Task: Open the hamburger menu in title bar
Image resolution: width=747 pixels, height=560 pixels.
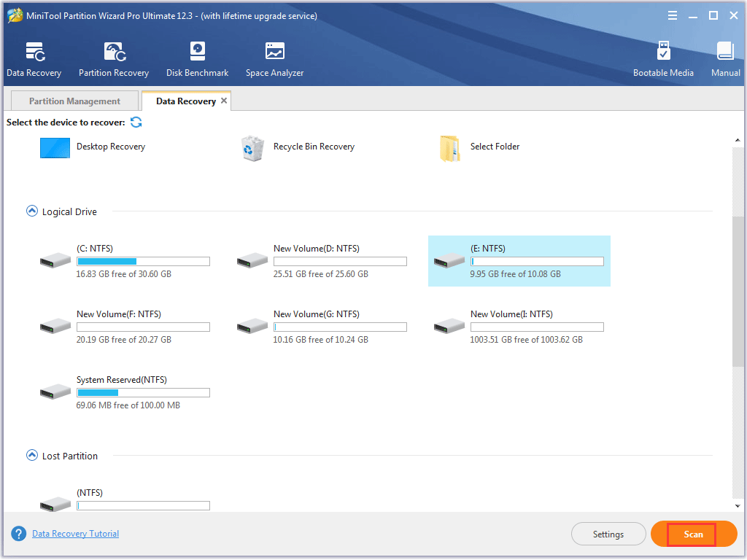Action: (x=672, y=15)
